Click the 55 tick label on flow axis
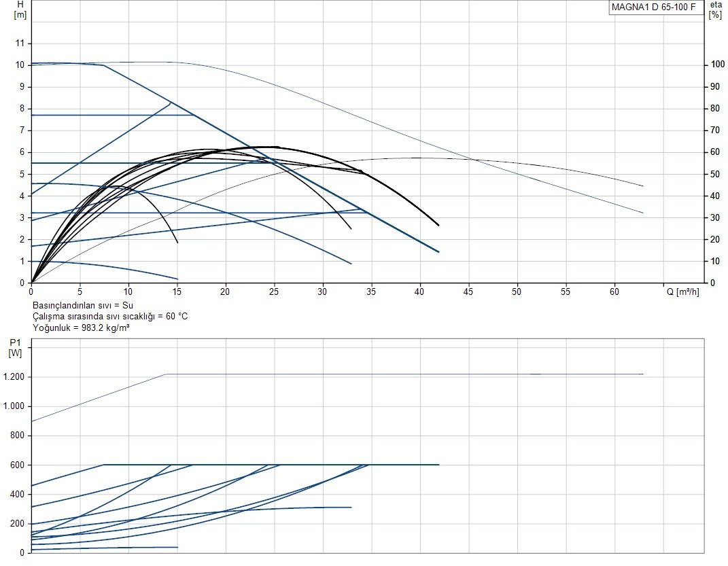Viewport: 728px width, 566px height. pos(565,291)
